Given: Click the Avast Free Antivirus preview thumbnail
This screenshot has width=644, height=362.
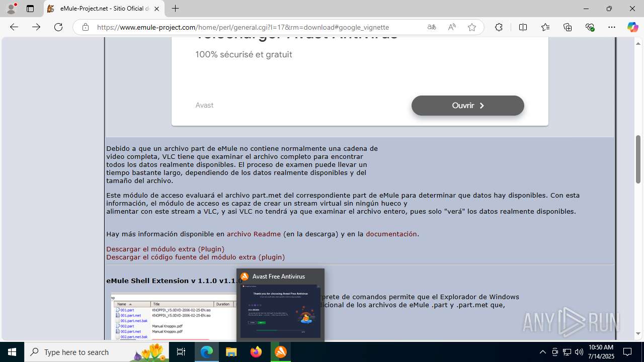Looking at the screenshot, I should 280,311.
